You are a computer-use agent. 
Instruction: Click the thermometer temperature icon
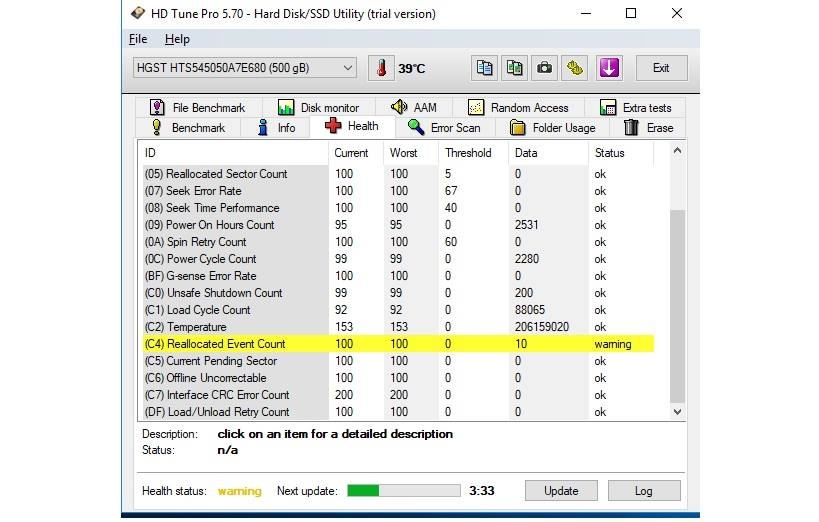tap(381, 68)
